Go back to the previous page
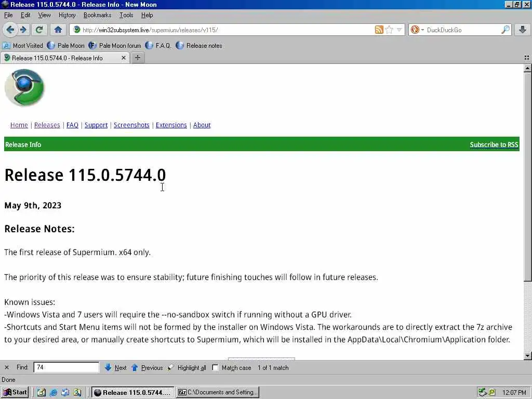The image size is (532, 399). 10,30
